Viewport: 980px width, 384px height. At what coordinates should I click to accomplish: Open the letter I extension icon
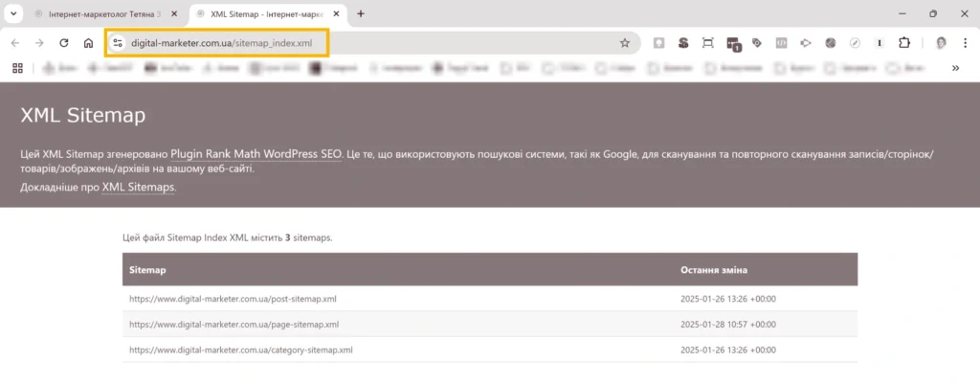click(x=880, y=43)
